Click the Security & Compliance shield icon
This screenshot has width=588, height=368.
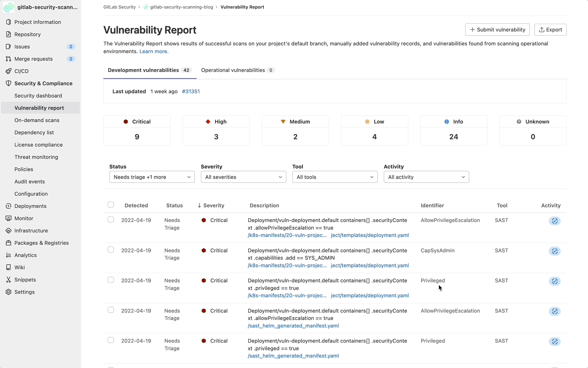(x=8, y=83)
